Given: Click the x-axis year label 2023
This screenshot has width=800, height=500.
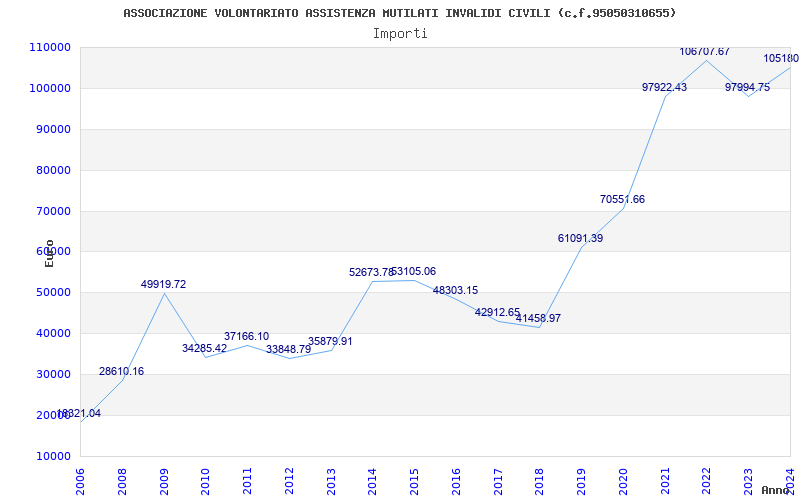Looking at the screenshot, I should (x=748, y=482).
